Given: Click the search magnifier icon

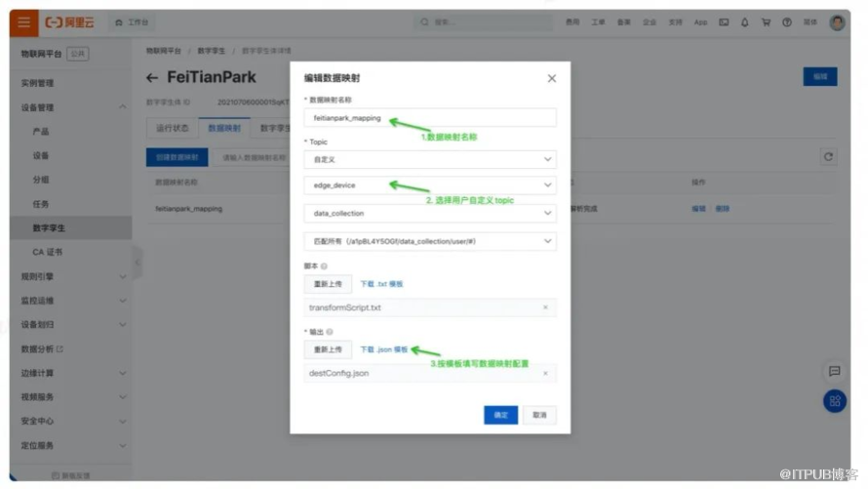Looking at the screenshot, I should (424, 22).
